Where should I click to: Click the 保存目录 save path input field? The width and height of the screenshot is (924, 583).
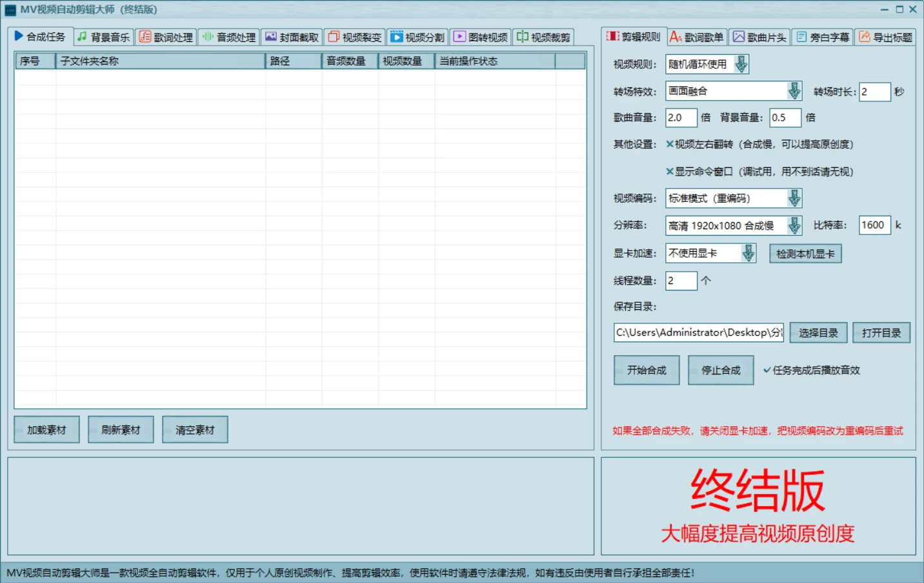point(697,332)
